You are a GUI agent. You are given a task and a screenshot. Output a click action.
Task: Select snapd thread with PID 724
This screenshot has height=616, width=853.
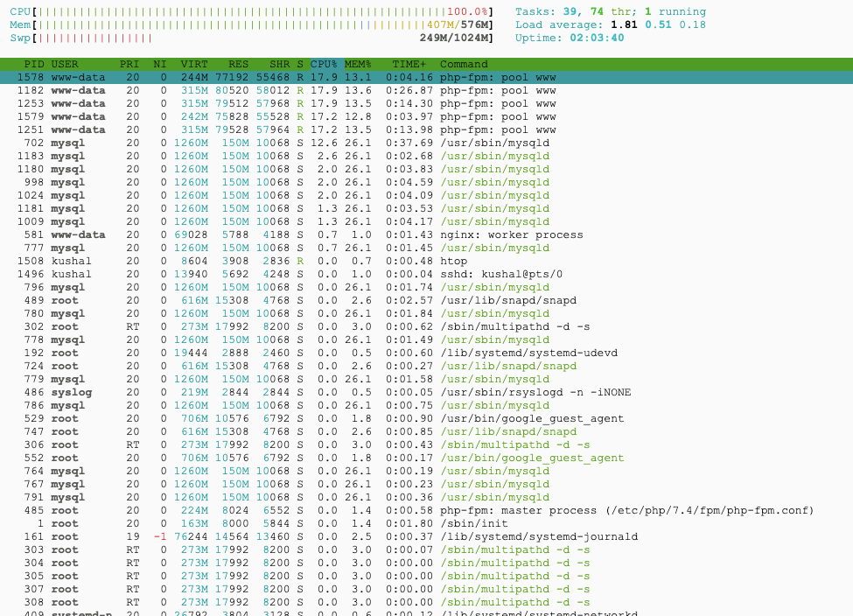427,366
